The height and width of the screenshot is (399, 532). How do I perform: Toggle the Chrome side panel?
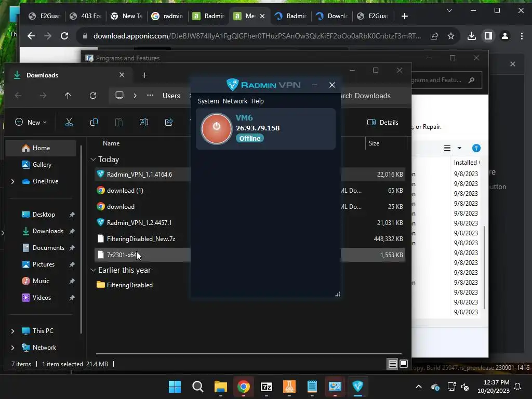tap(488, 36)
